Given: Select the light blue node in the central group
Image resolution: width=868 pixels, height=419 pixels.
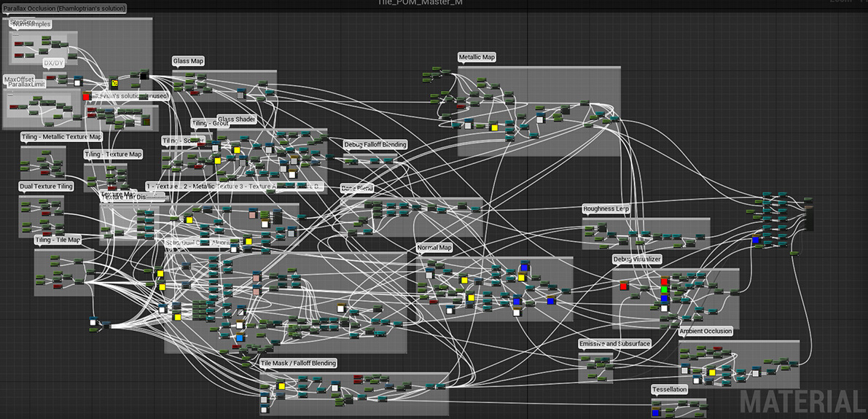Looking at the screenshot, I should 240,337.
